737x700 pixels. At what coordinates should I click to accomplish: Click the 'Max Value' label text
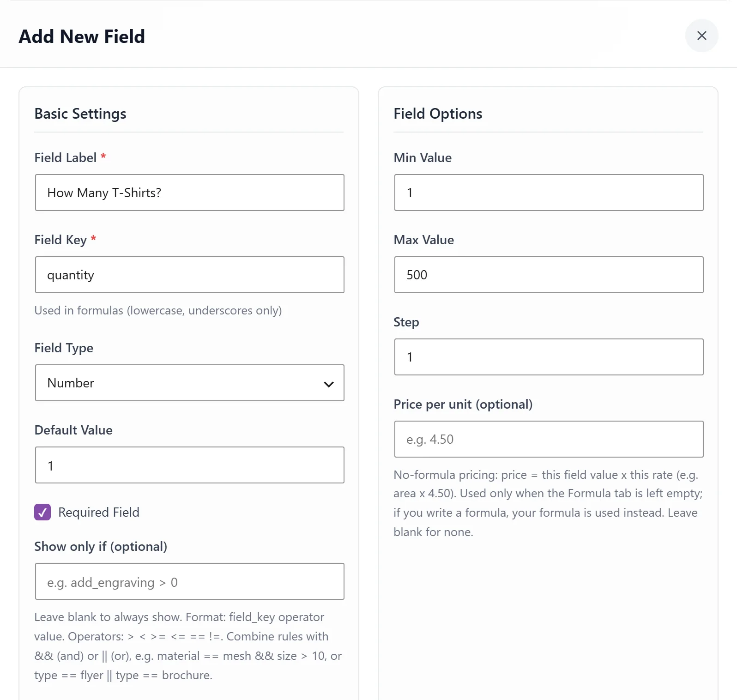click(x=424, y=240)
